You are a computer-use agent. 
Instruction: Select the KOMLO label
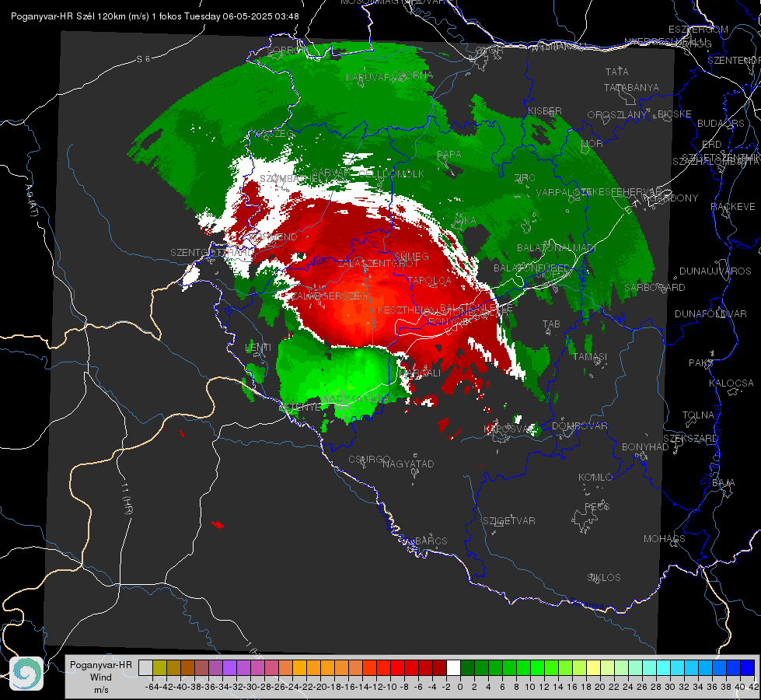(x=595, y=478)
